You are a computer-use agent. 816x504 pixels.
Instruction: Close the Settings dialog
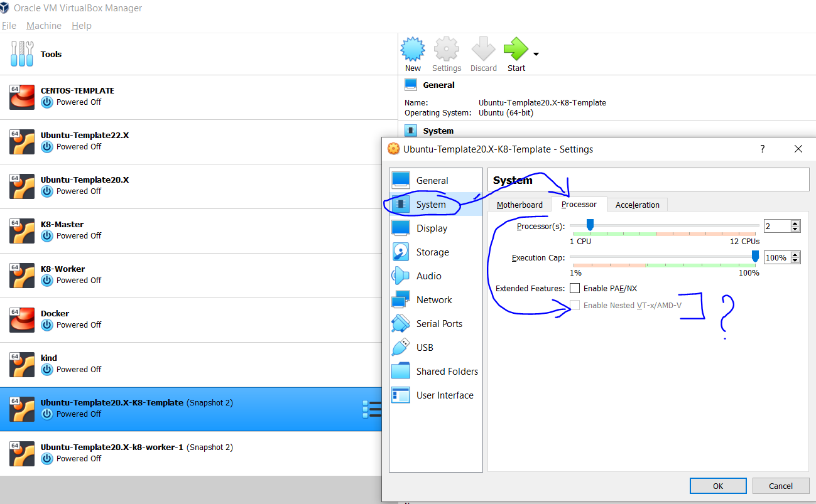(798, 149)
